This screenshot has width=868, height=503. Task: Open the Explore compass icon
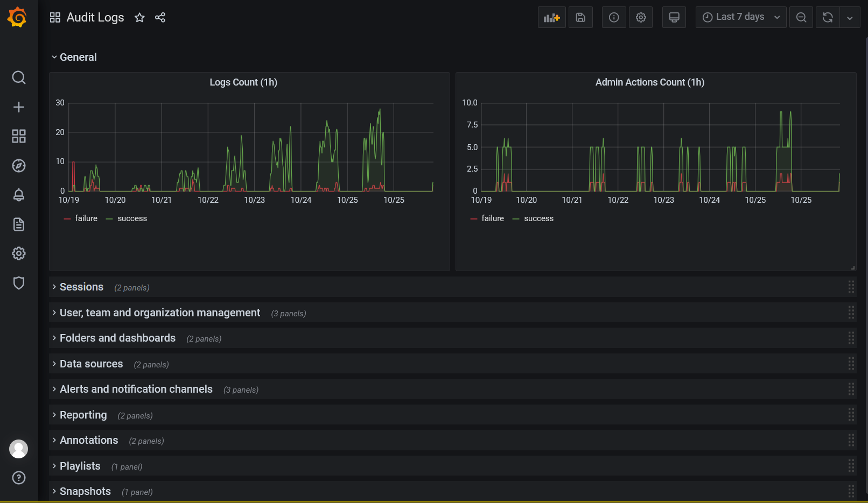(x=19, y=166)
